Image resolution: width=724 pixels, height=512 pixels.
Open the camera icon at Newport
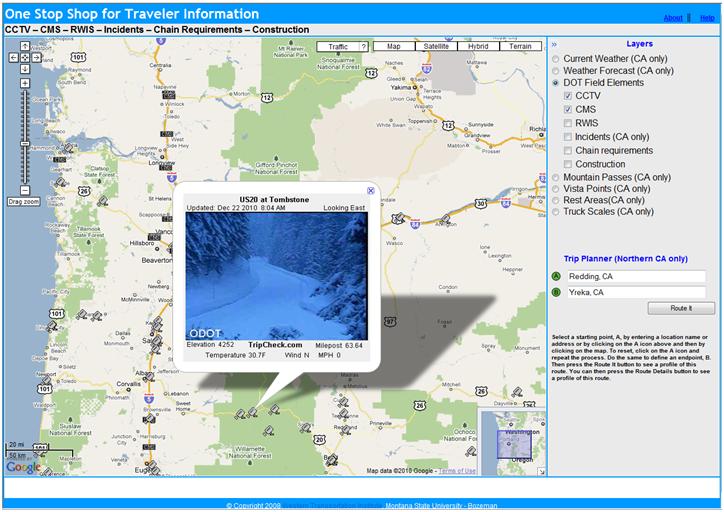click(46, 381)
